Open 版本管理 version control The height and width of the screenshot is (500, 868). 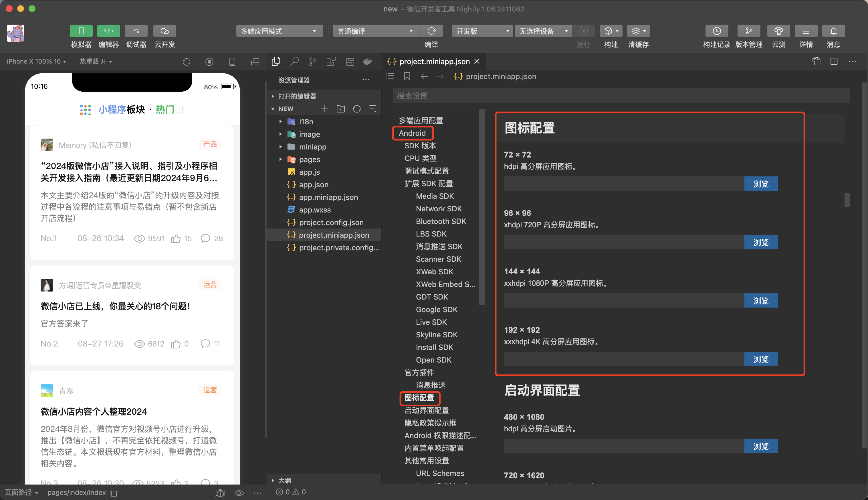749,31
